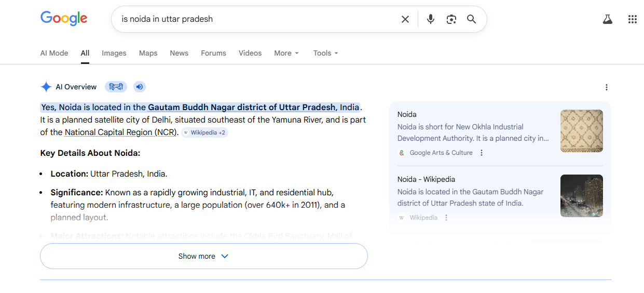Clear the search box with X icon
This screenshot has height=293, width=644.
pyautogui.click(x=405, y=19)
